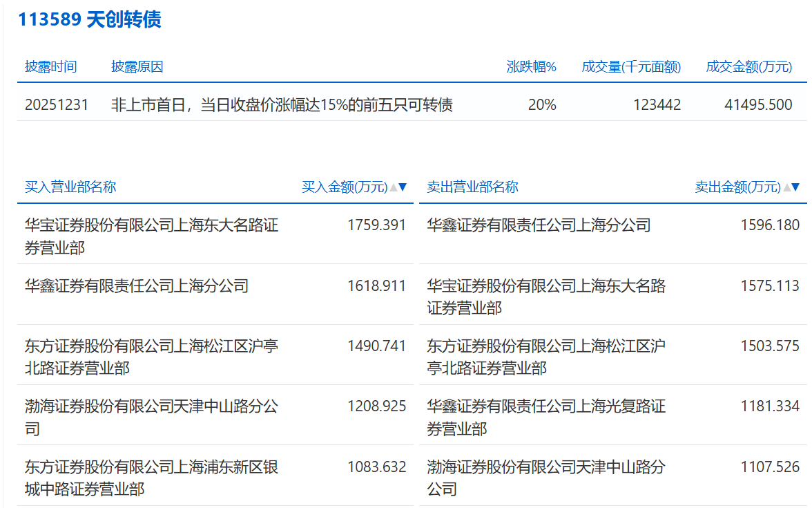Click the 成交量(千元面额) column header
This screenshot has width=812, height=508.
[x=631, y=67]
